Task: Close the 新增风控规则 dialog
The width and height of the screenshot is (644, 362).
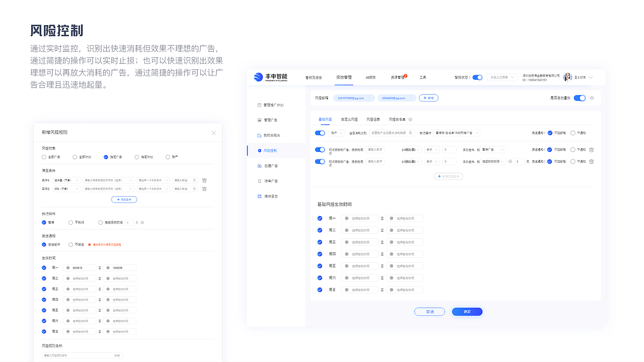Action: click(213, 133)
